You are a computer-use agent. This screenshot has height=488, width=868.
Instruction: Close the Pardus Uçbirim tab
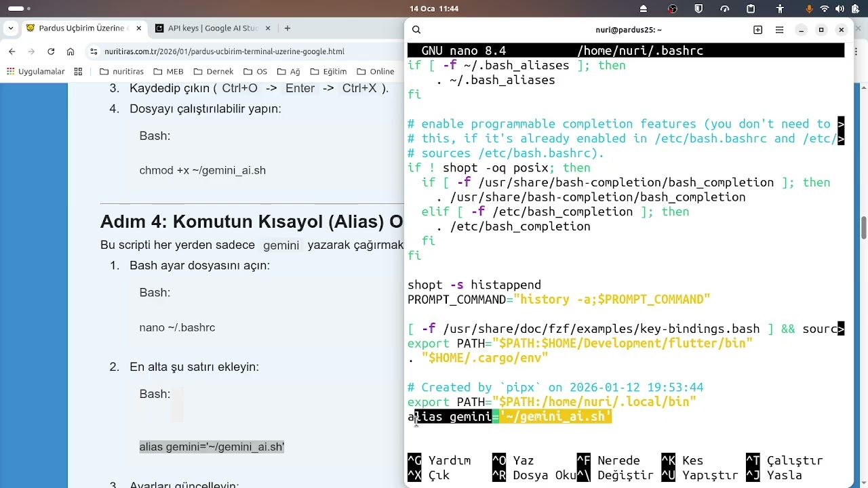click(x=139, y=28)
